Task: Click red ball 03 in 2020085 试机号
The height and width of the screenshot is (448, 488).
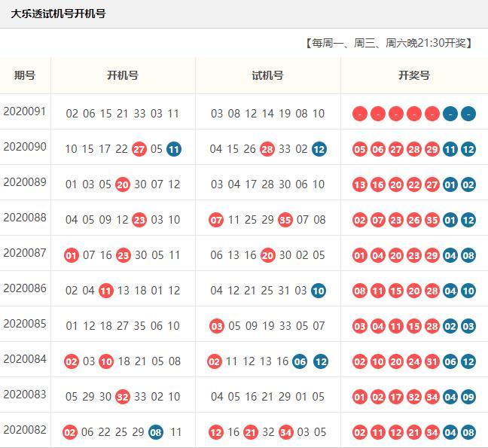Action: click(217, 326)
